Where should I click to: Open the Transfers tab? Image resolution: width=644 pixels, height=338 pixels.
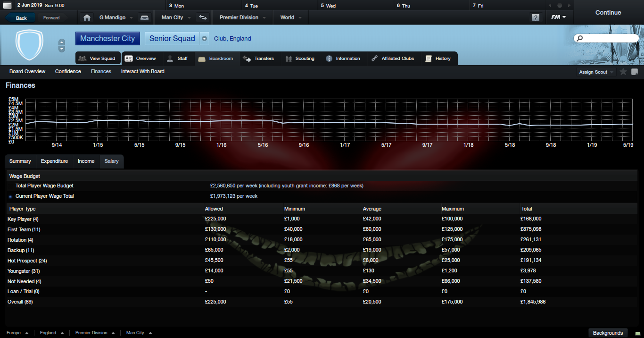click(x=259, y=59)
